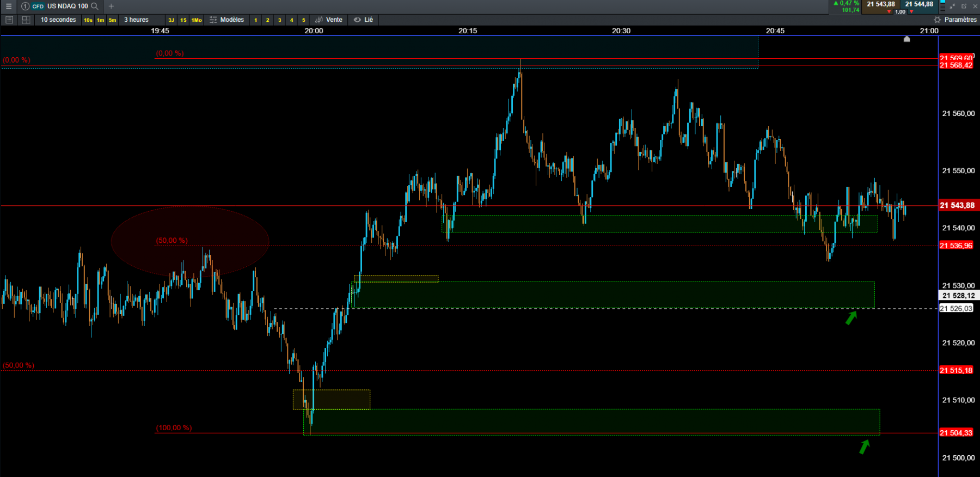Open Paramètres chart settings
Viewport: 980px width, 477px height.
pos(955,20)
